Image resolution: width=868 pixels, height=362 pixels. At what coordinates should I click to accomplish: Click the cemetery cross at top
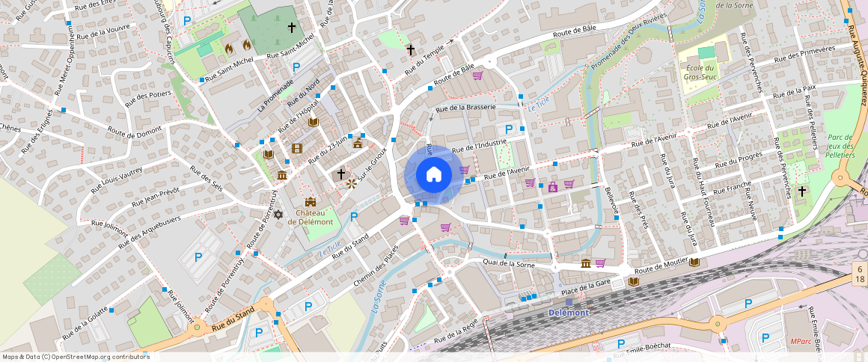click(293, 28)
